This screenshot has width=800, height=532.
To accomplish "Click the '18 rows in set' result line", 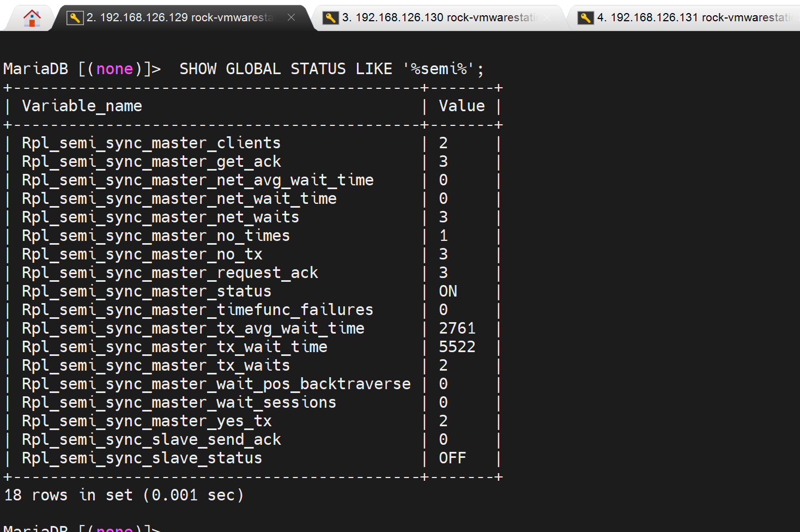I will click(x=124, y=495).
